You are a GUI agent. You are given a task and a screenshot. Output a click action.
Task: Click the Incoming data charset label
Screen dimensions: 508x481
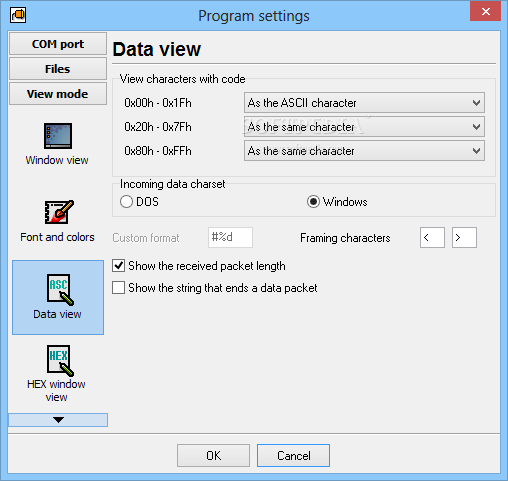pos(173,184)
